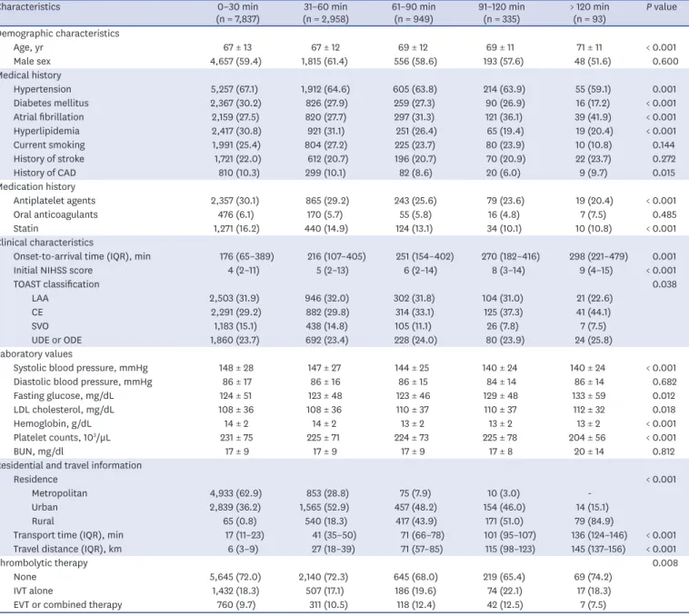
Task: Select the '> 120 min' column header
Action: 589,7
